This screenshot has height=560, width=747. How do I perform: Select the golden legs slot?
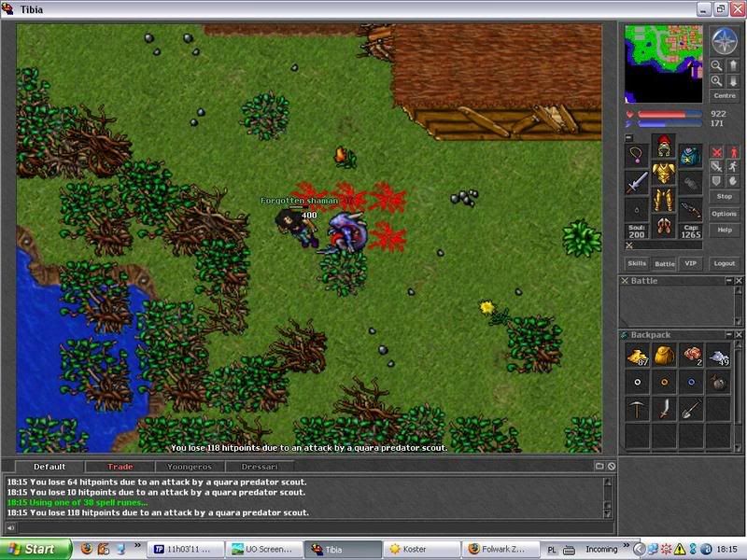click(x=664, y=200)
